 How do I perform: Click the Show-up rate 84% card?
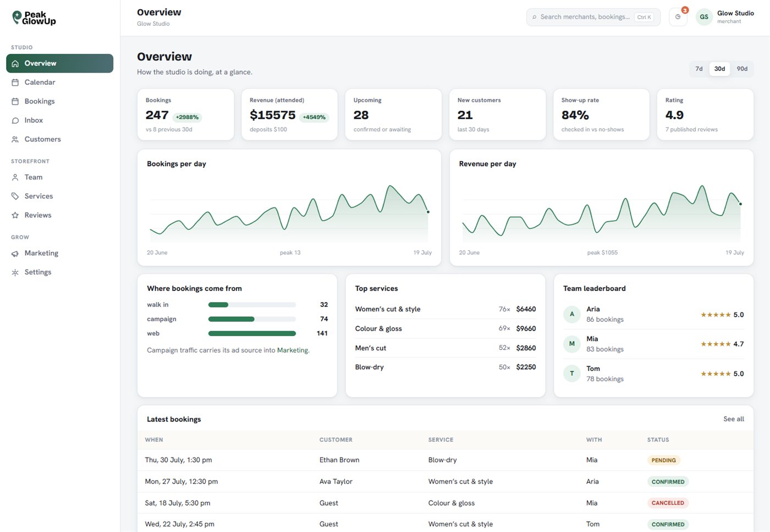coord(601,114)
